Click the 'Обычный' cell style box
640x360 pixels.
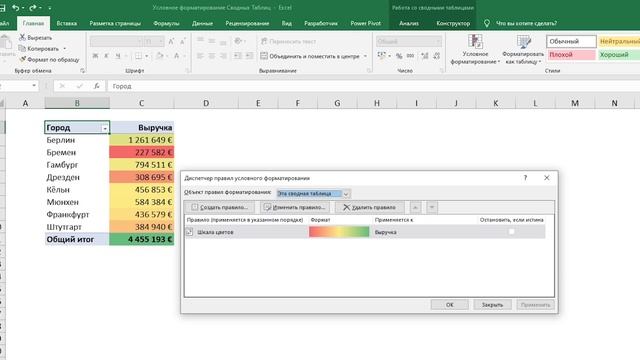click(x=571, y=41)
